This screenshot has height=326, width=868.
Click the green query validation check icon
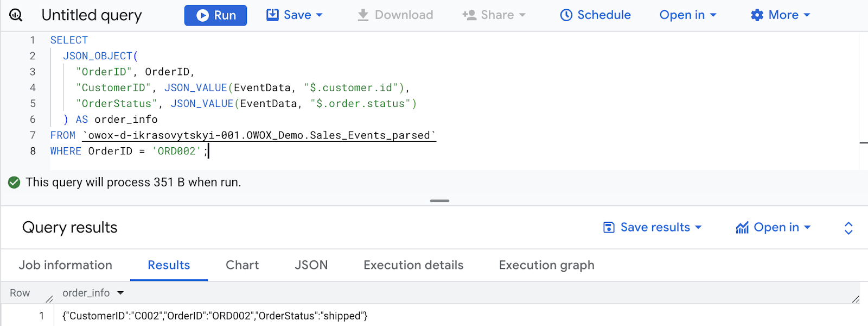pos(14,183)
